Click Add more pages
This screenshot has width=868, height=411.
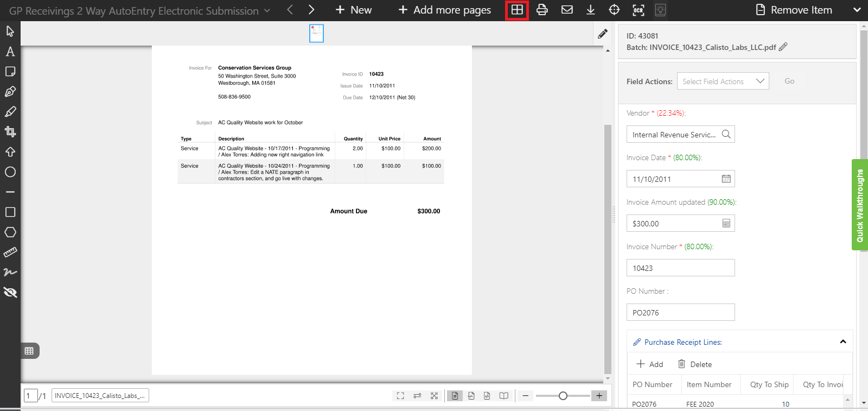(444, 10)
